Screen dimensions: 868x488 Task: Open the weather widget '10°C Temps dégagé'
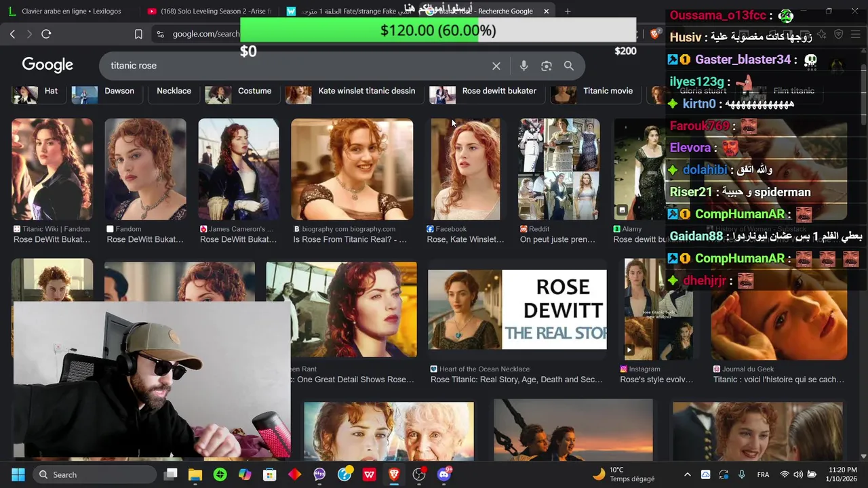click(624, 474)
